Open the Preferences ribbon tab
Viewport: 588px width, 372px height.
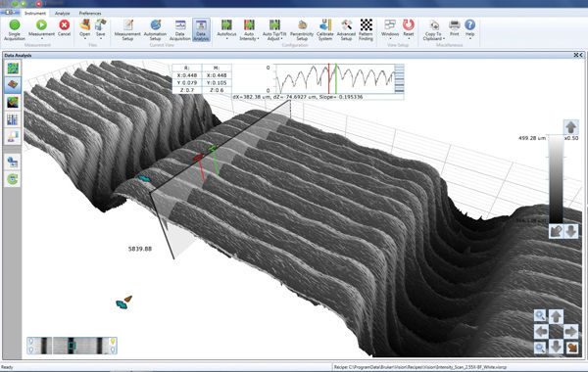coord(90,13)
